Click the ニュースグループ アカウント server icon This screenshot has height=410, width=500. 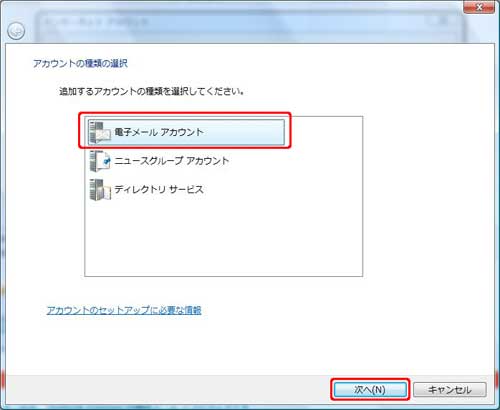(x=100, y=161)
